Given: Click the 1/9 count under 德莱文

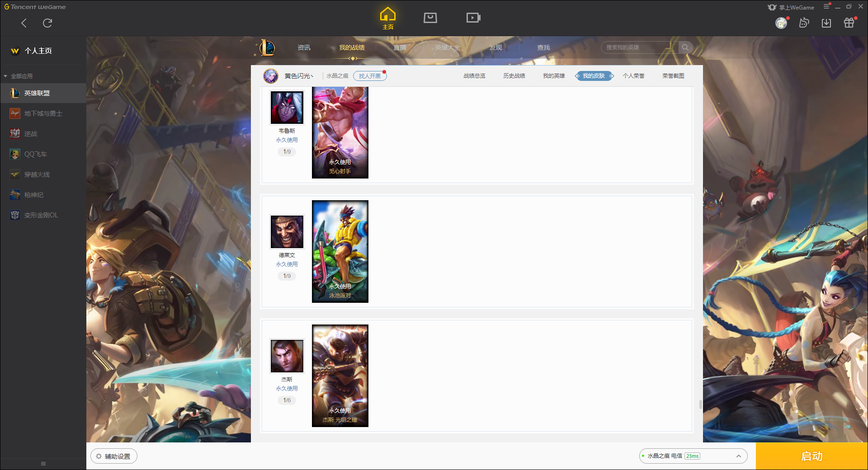Looking at the screenshot, I should click(x=287, y=276).
